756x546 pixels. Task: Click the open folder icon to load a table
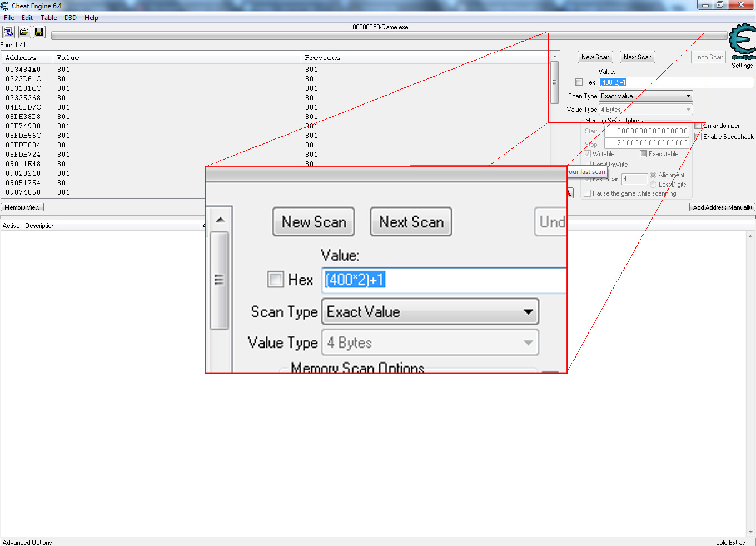point(24,32)
